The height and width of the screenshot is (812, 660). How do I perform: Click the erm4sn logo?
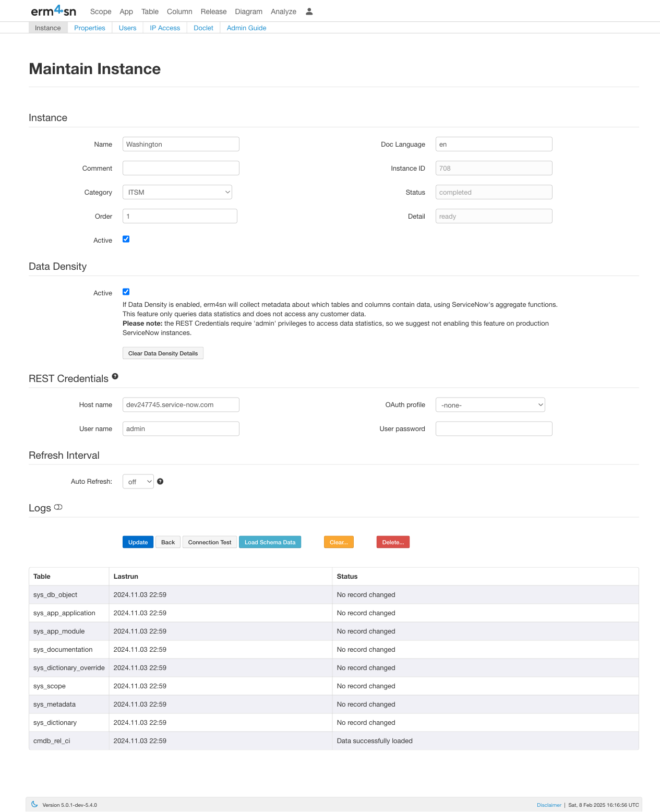(53, 11)
